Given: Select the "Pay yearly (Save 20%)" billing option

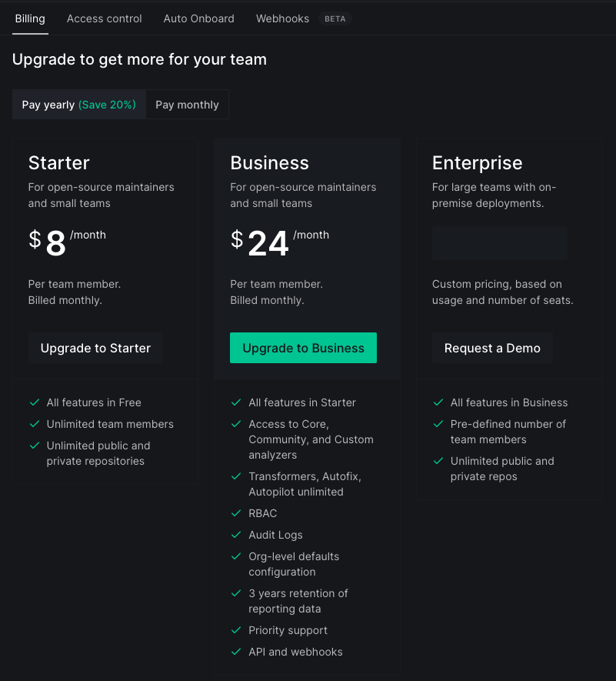Looking at the screenshot, I should (78, 104).
